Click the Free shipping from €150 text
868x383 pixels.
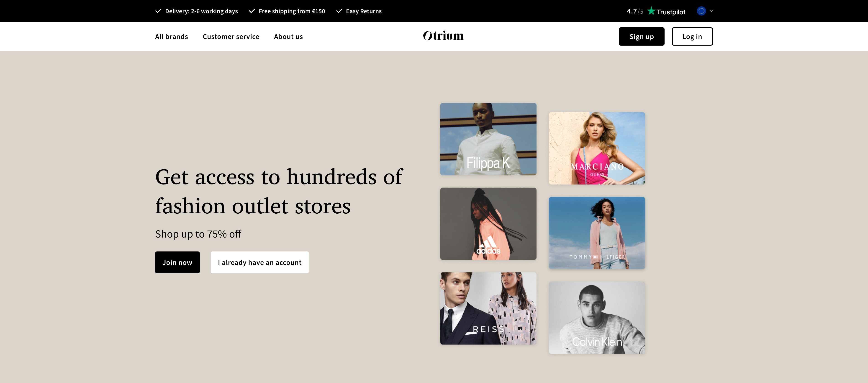292,11
